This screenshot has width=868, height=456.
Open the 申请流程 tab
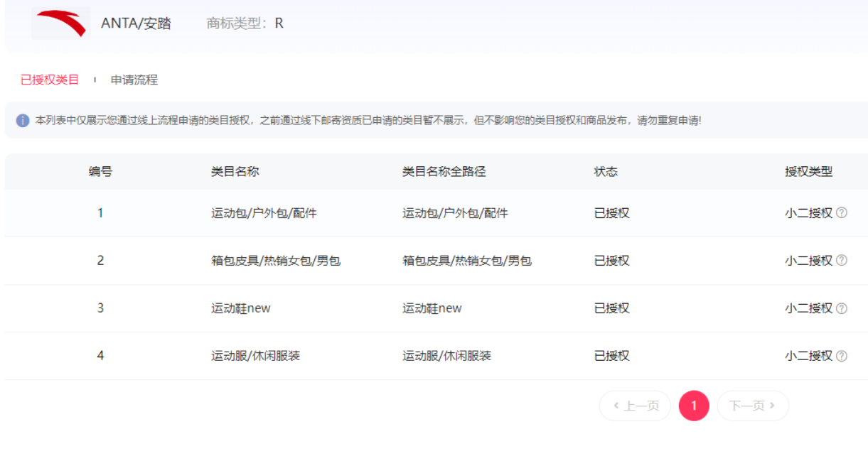pyautogui.click(x=134, y=80)
